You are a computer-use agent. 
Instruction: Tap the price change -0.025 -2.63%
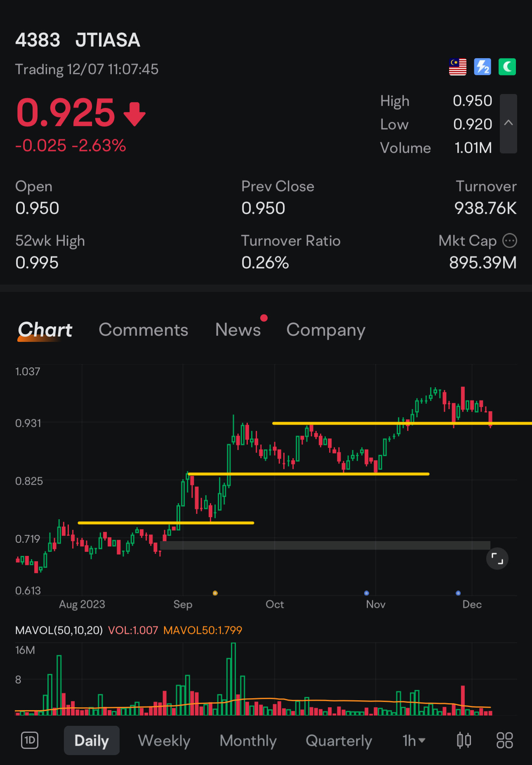click(71, 145)
